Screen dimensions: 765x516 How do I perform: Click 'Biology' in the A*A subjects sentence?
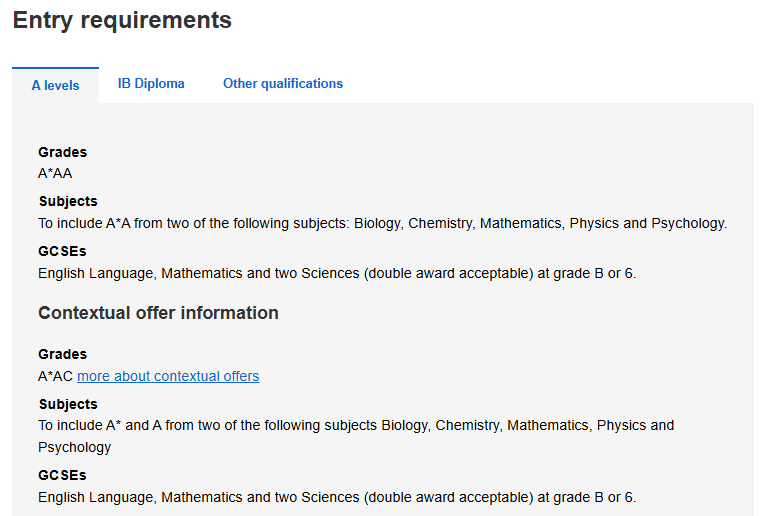[376, 223]
